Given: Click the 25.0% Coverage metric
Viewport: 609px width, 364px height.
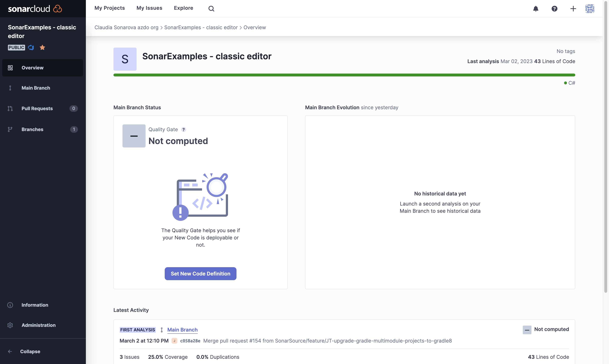Looking at the screenshot, I should [x=168, y=357].
